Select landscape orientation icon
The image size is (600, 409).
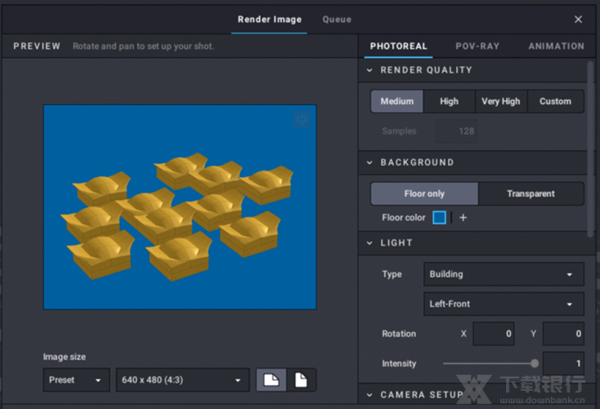271,380
